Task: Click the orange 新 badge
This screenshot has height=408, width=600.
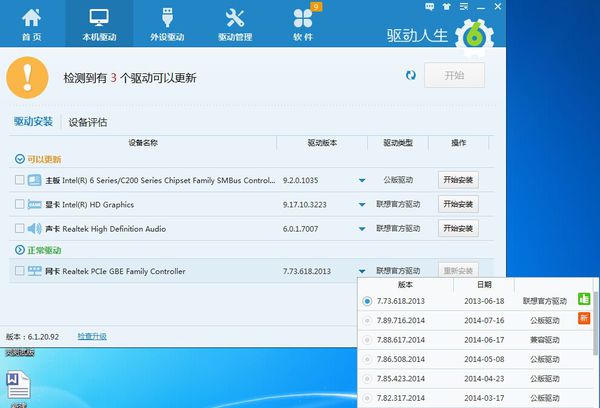Action: (x=584, y=318)
